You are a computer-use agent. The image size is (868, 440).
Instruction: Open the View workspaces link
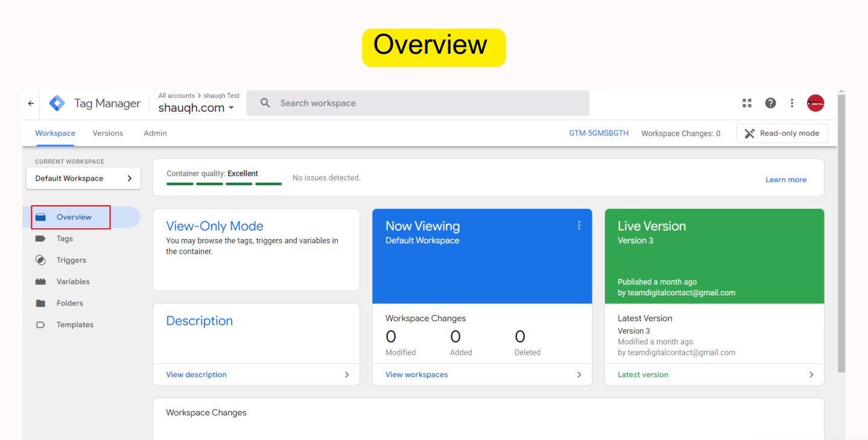click(x=417, y=375)
